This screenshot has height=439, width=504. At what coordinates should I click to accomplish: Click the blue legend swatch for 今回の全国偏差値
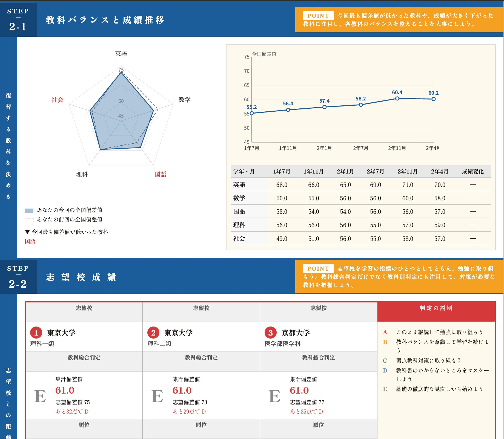pos(29,210)
